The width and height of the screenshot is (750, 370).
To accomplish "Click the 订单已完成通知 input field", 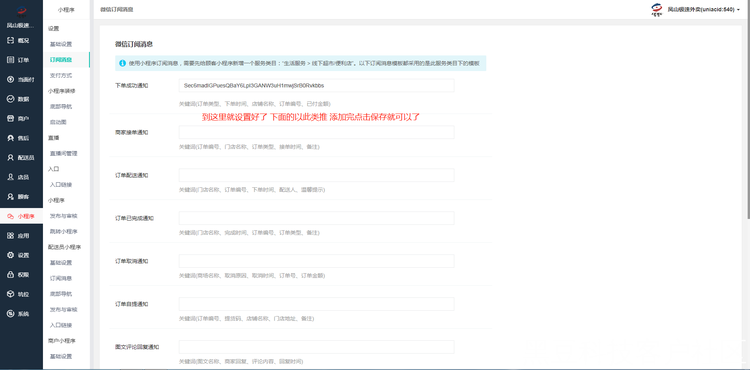I will pos(316,218).
